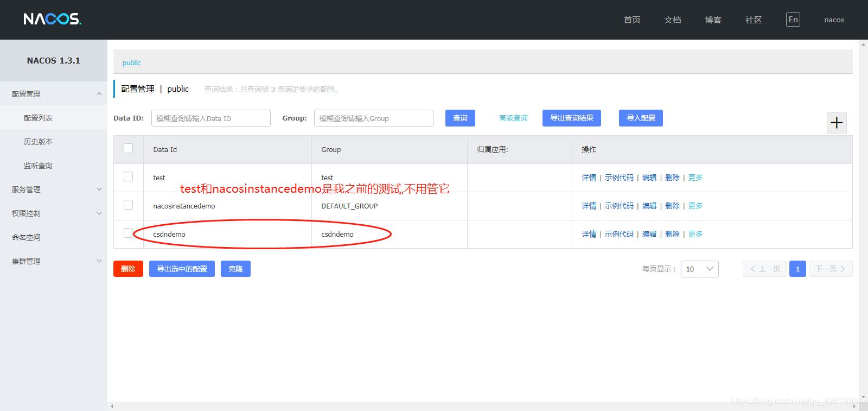
Task: Click the 导出查询结果 button
Action: pos(572,118)
